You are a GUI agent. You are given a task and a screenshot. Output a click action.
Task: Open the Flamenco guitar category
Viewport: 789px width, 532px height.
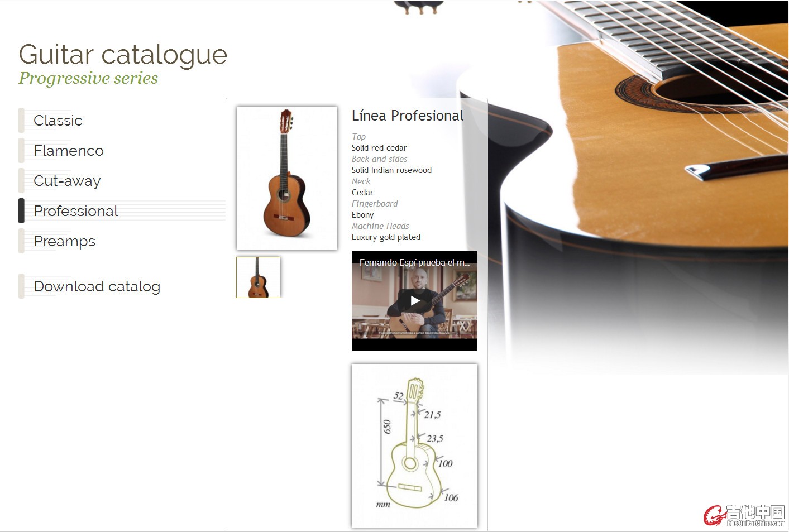tap(69, 151)
